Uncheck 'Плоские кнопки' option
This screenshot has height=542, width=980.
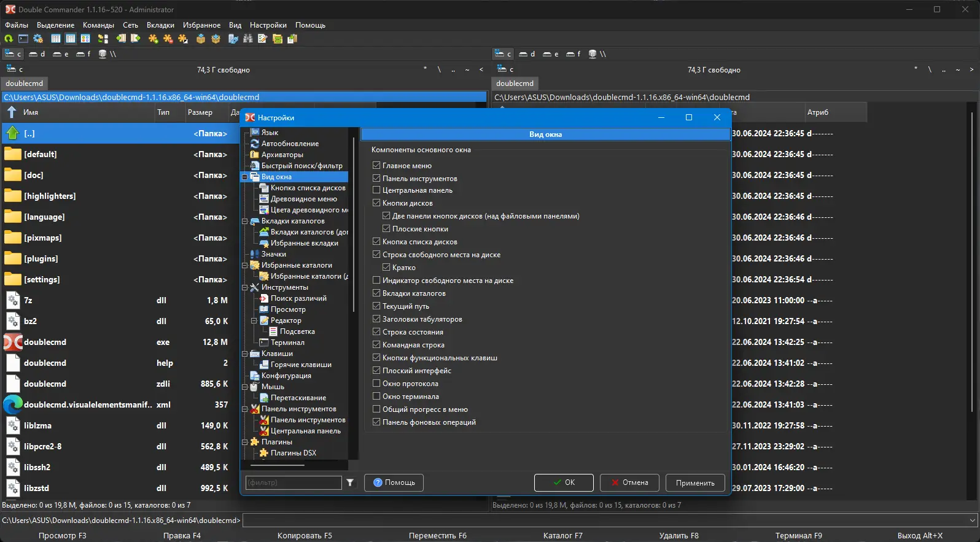click(386, 229)
